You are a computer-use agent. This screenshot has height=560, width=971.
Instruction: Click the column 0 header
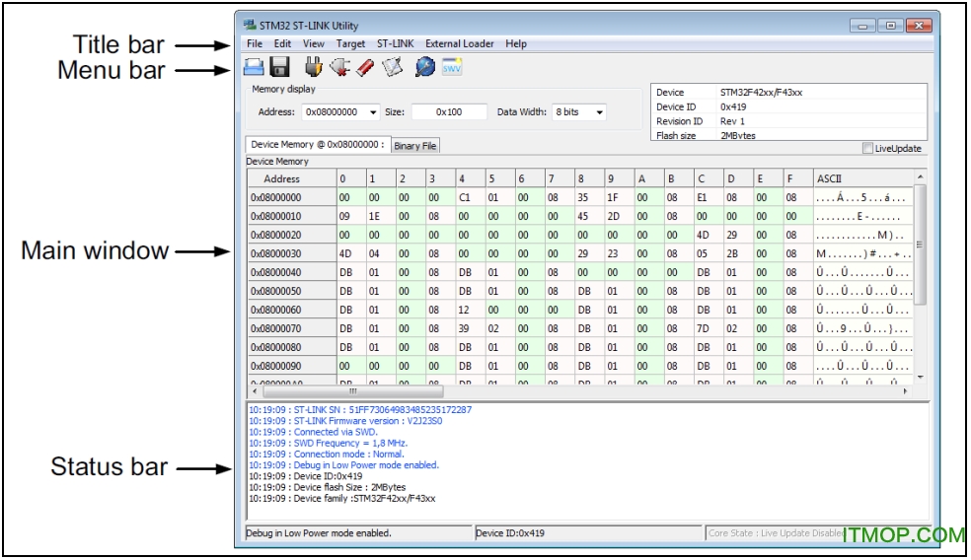(x=351, y=178)
